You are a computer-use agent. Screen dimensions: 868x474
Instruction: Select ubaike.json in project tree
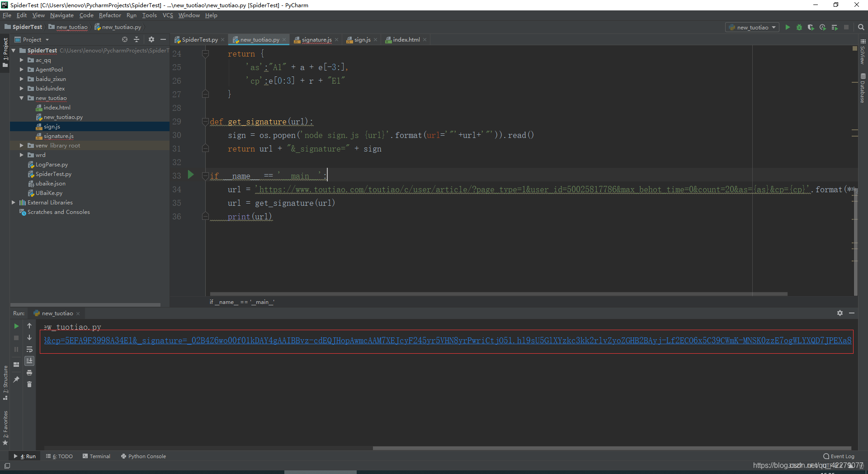pos(50,183)
